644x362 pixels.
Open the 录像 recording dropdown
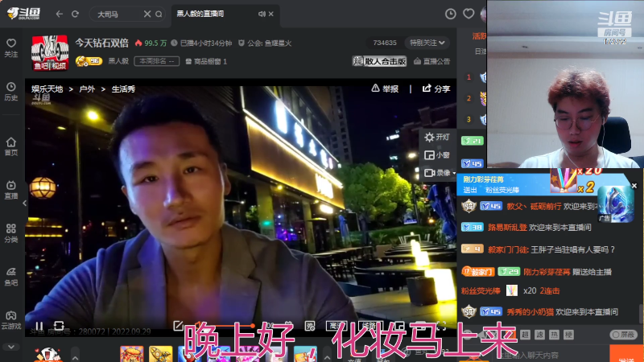click(440, 173)
